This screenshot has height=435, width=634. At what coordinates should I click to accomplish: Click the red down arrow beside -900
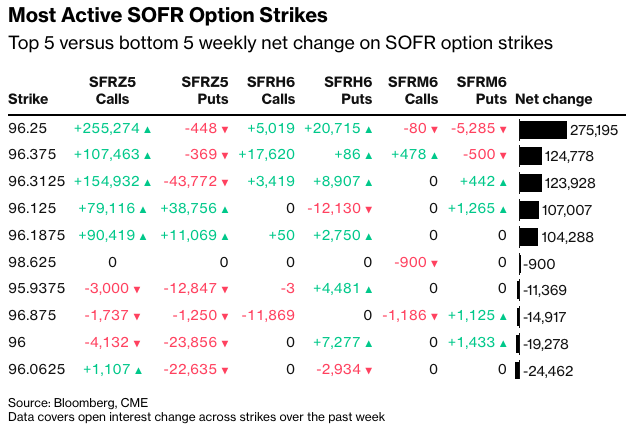433,263
